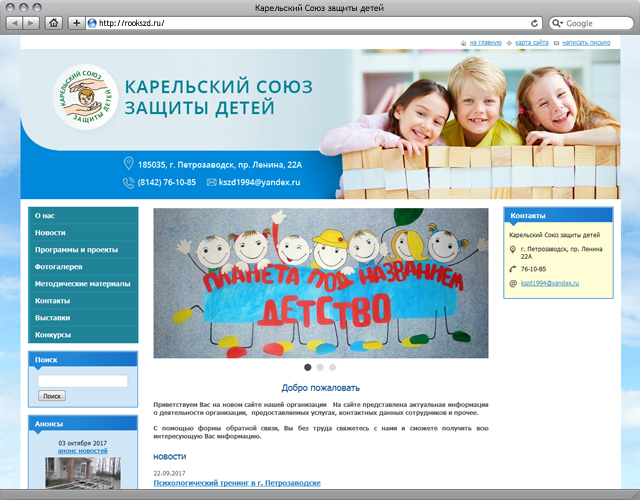Image resolution: width=640 pixels, height=500 pixels.
Task: Open the 'Контакты' menu item
Action: [83, 301]
